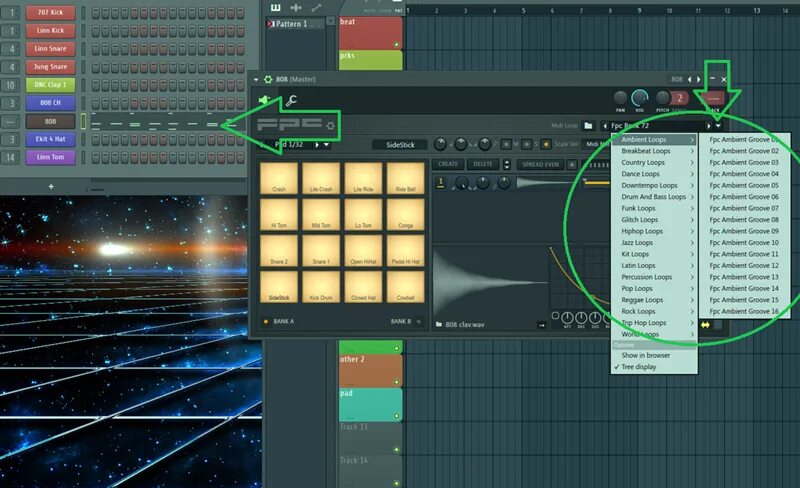Choose Fpc Ambient Groove 12

coord(744,265)
